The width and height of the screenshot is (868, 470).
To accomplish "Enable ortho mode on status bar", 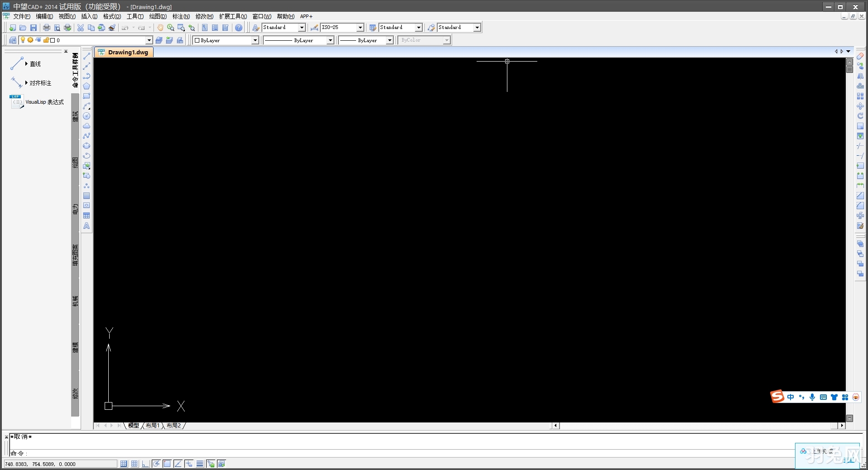I will pos(145,464).
